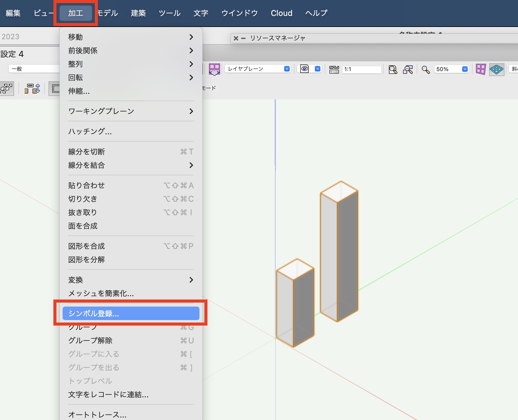The image size is (518, 420).
Task: Click the layer visibility eye icon
Action: (304, 69)
